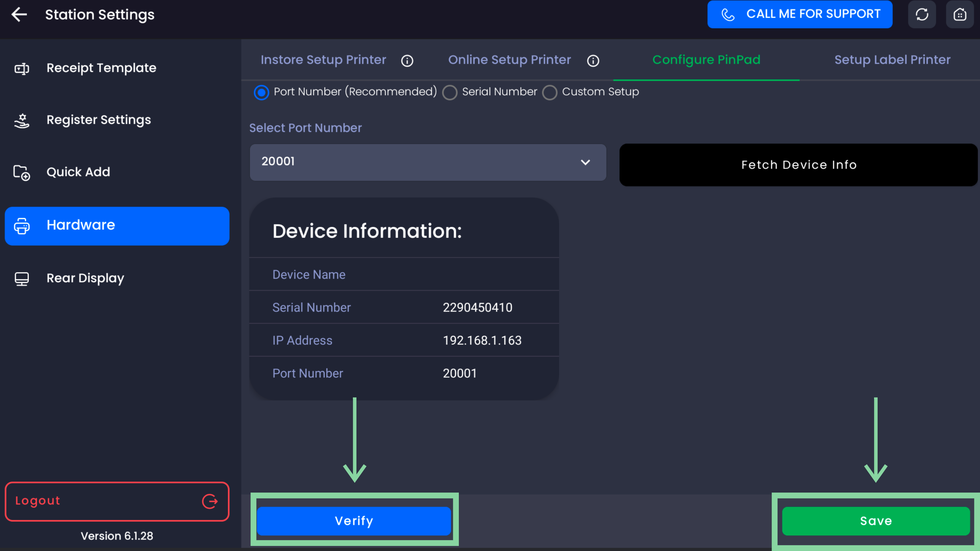Click the top-right cash register icon

click(x=960, y=15)
